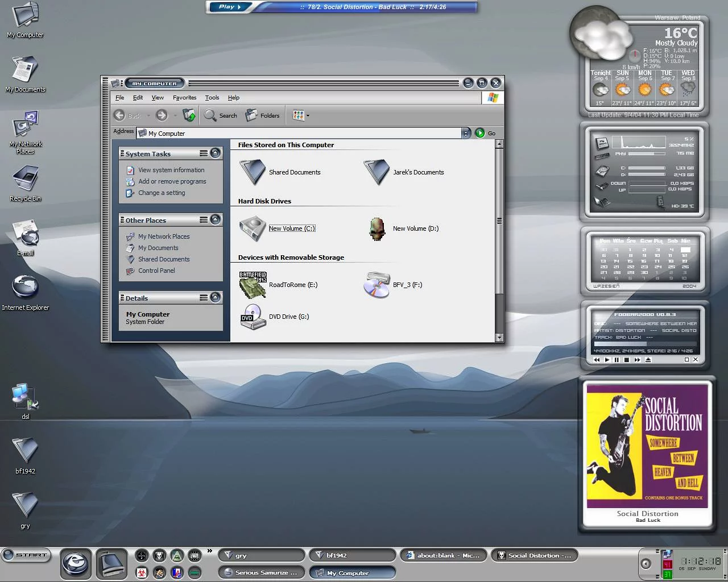Open the Recycle Bin desktop icon
728x582 pixels.
coord(25,181)
